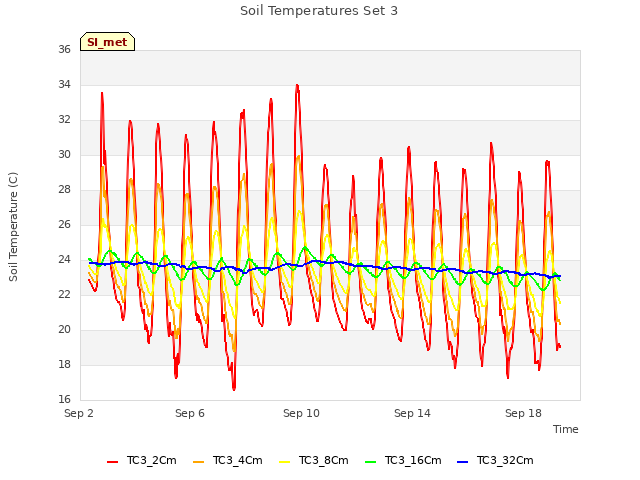This screenshot has width=640, height=480.
Task: Click the Sep 6 x-axis tick label
Action: point(190,413)
